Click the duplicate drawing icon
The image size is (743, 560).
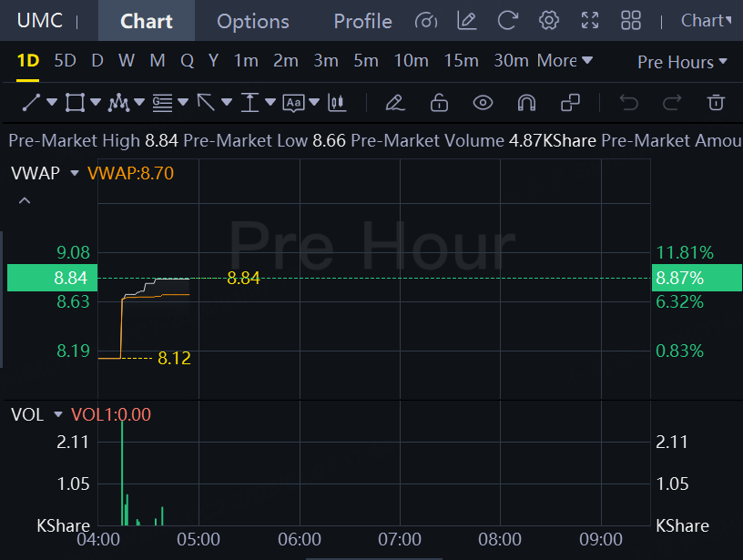(570, 102)
